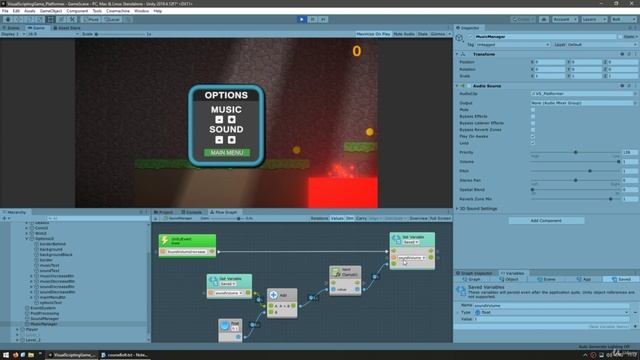Open the Window menu
The image size is (640, 360).
point(141,11)
